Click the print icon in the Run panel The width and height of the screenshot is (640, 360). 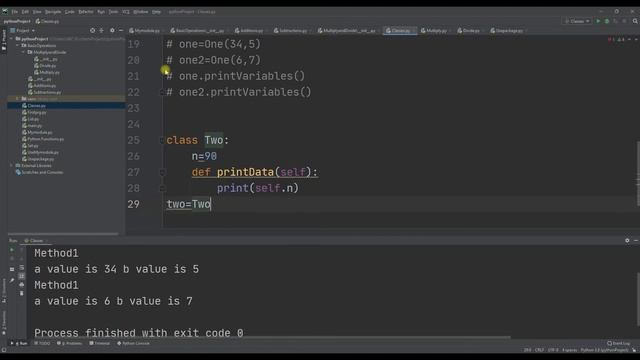click(x=22, y=284)
